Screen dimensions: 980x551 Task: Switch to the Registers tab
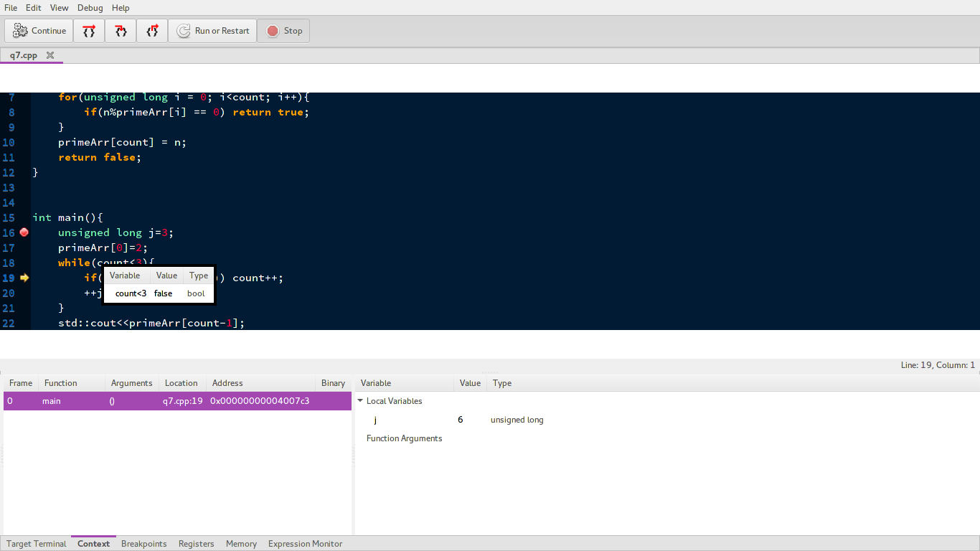(x=197, y=544)
